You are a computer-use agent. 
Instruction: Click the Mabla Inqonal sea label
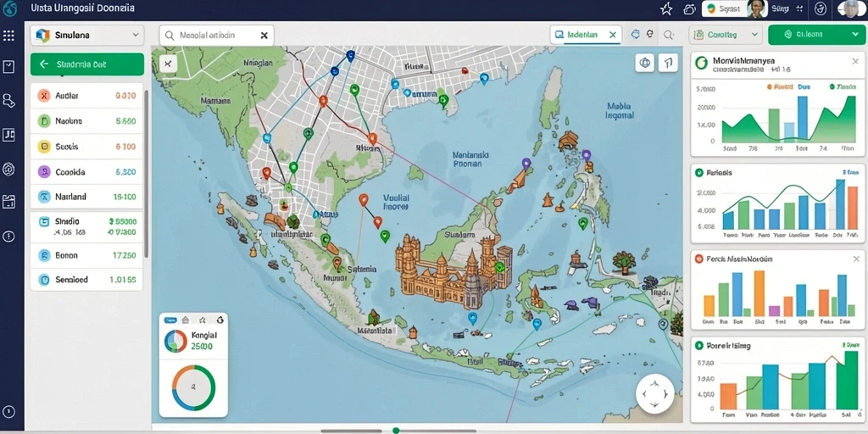(620, 111)
